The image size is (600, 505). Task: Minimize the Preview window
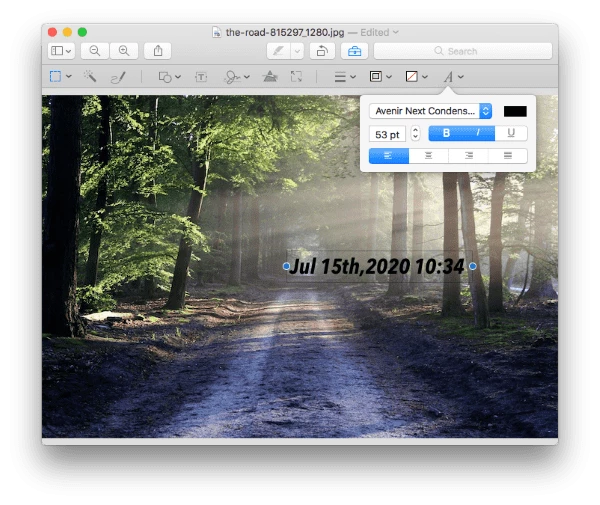[67, 32]
